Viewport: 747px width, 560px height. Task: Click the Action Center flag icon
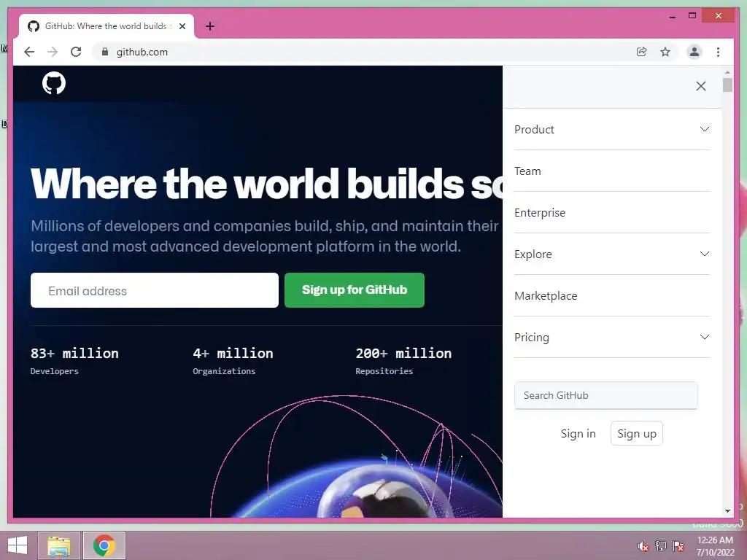click(678, 545)
